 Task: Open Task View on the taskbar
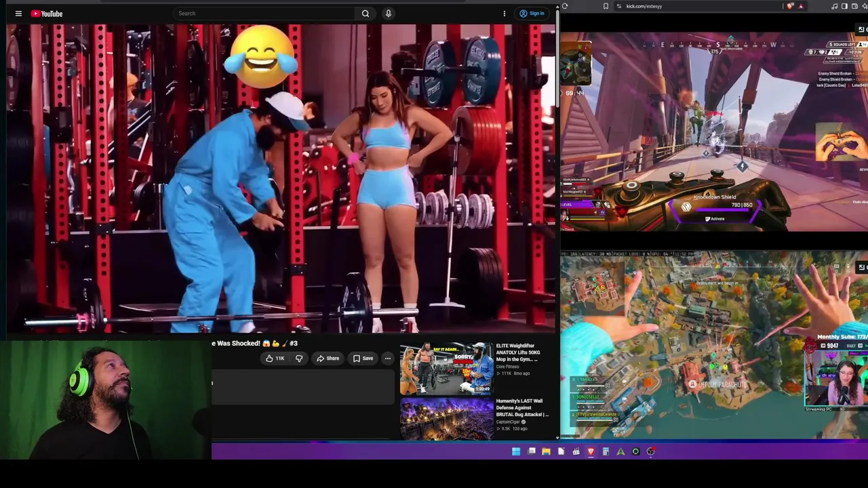531,451
